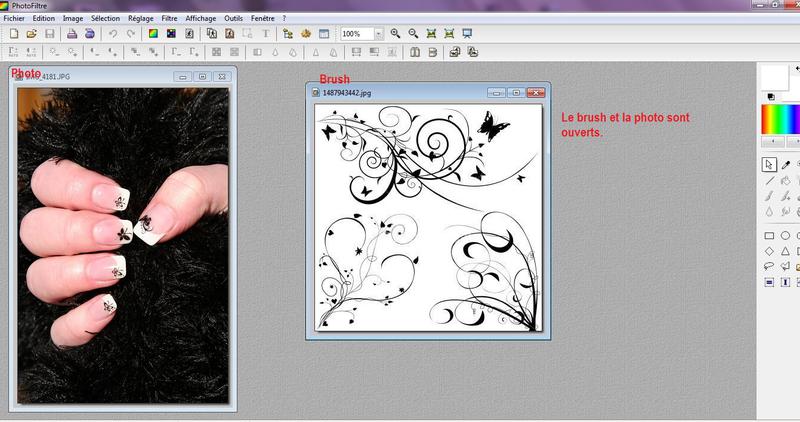Open the zoom percentage dropdown
This screenshot has width=800, height=422.
click(x=379, y=33)
